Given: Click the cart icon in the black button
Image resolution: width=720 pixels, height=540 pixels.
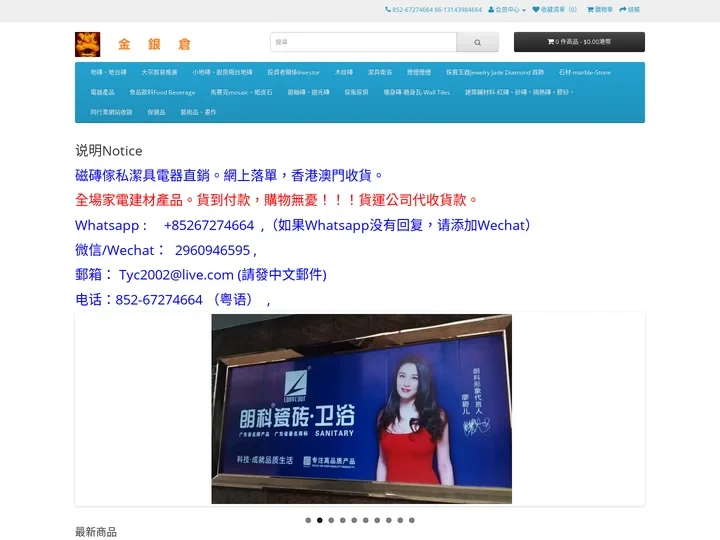Looking at the screenshot, I should coord(551,42).
